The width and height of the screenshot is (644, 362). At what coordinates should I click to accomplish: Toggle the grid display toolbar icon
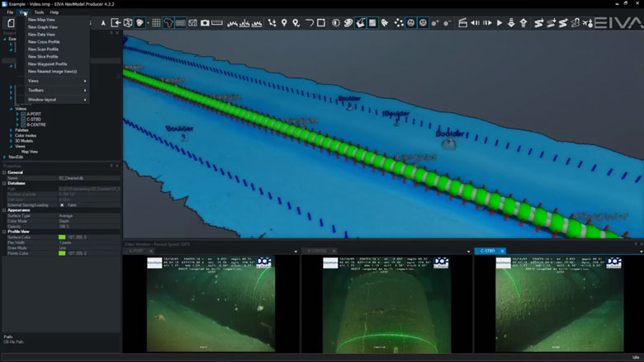(156, 23)
